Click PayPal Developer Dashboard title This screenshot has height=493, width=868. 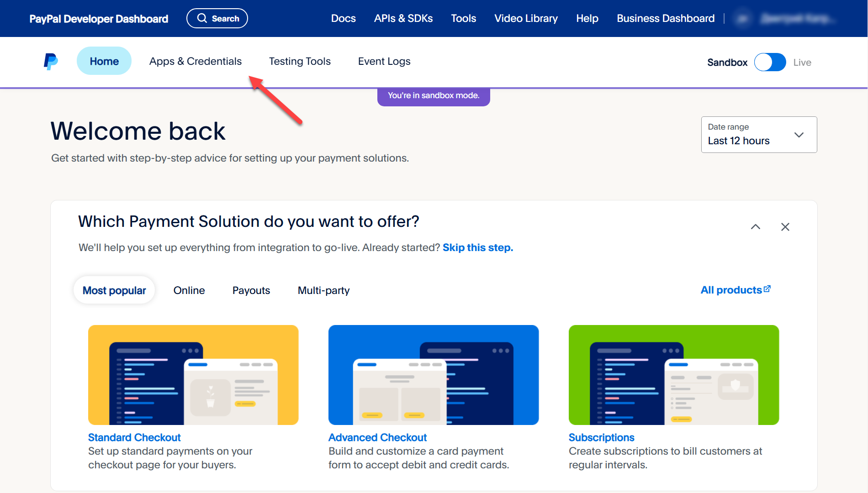99,19
